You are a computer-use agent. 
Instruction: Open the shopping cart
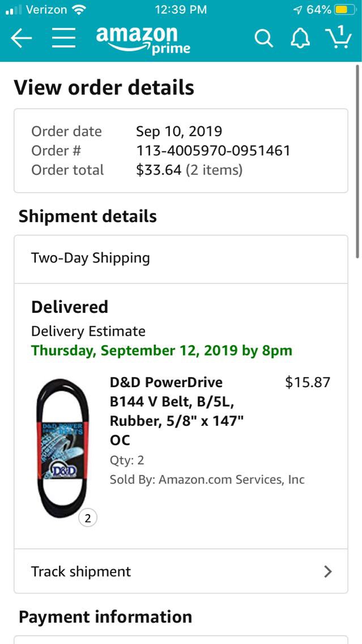[x=338, y=37]
